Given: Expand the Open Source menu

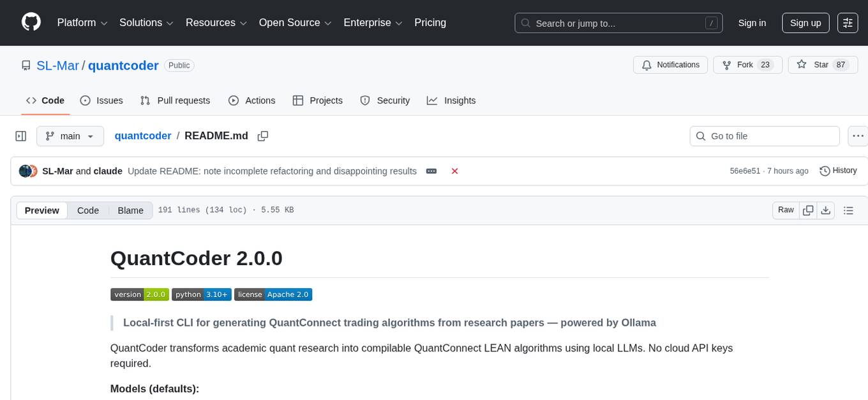Looking at the screenshot, I should point(295,23).
